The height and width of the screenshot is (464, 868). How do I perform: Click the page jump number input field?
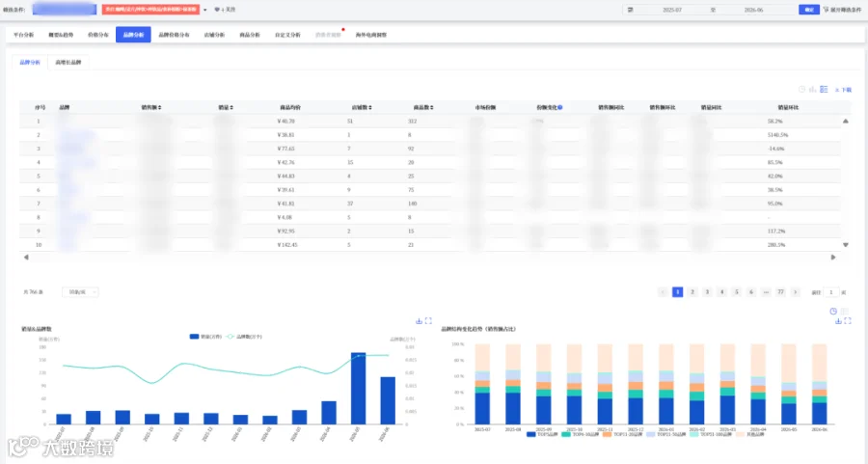[830, 291]
